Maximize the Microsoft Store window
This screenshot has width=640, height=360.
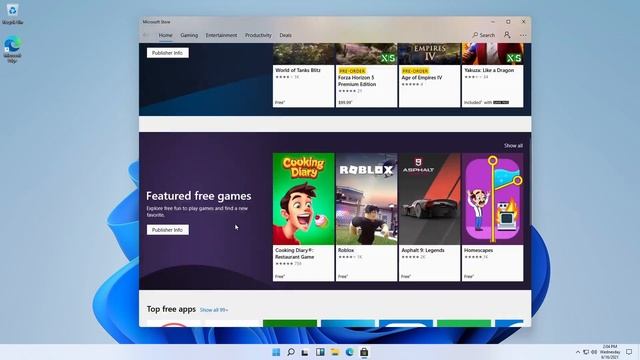508,22
